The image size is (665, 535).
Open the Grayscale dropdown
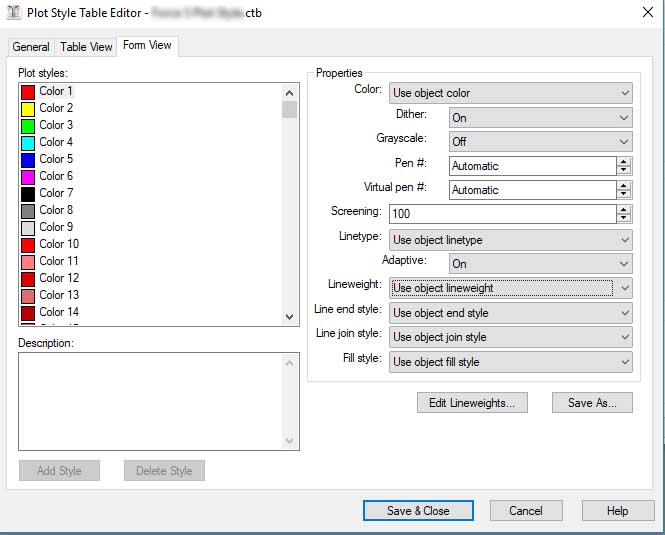click(x=624, y=142)
